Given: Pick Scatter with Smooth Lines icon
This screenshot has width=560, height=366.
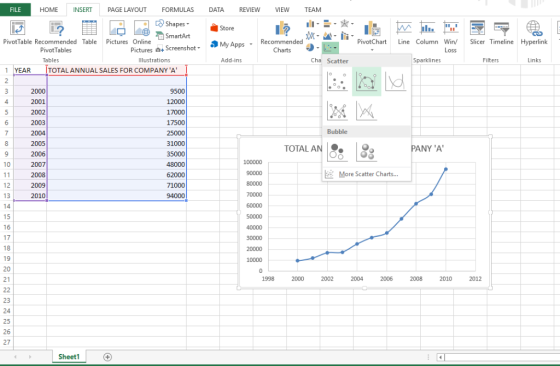Looking at the screenshot, I should click(x=396, y=81).
